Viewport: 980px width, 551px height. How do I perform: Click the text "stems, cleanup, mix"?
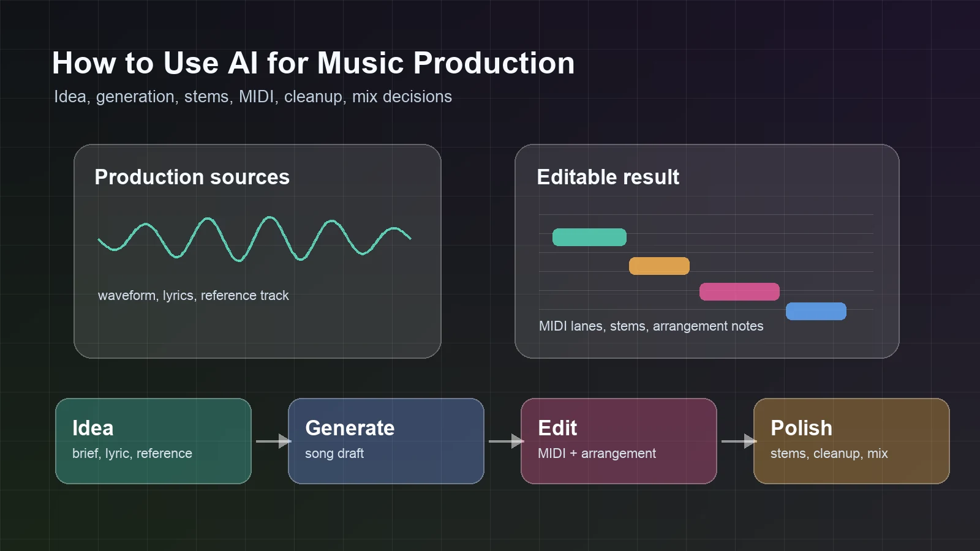click(829, 454)
